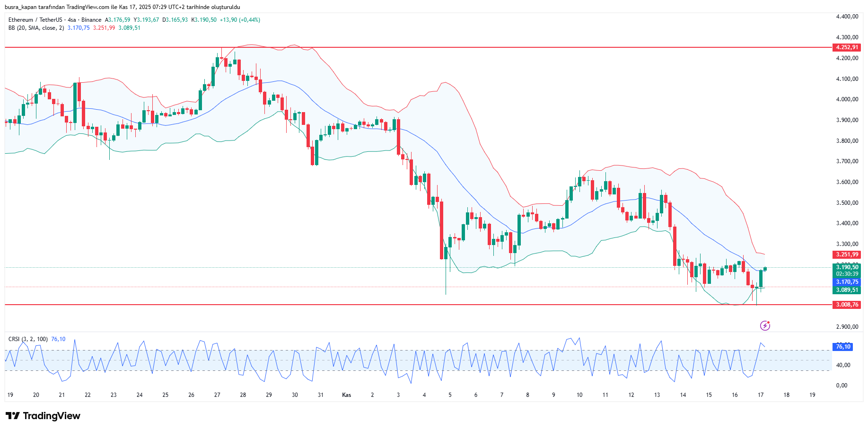Screen dimensions: 868x430
Task: Click the purple lightning bolt icon
Action: (765, 325)
